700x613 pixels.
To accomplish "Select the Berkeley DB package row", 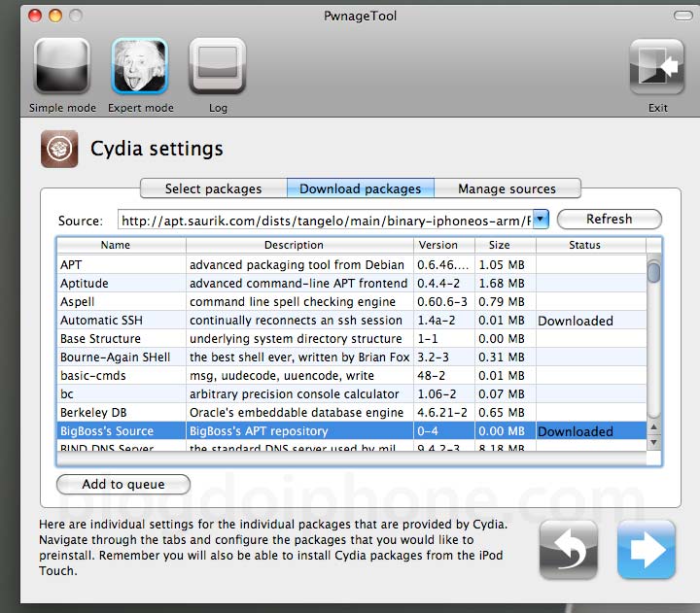I will (352, 412).
